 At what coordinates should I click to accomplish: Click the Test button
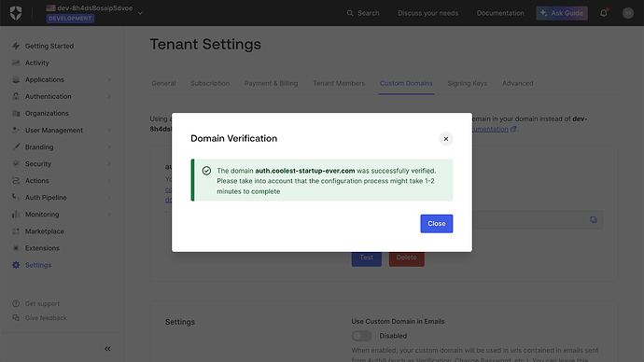367,258
